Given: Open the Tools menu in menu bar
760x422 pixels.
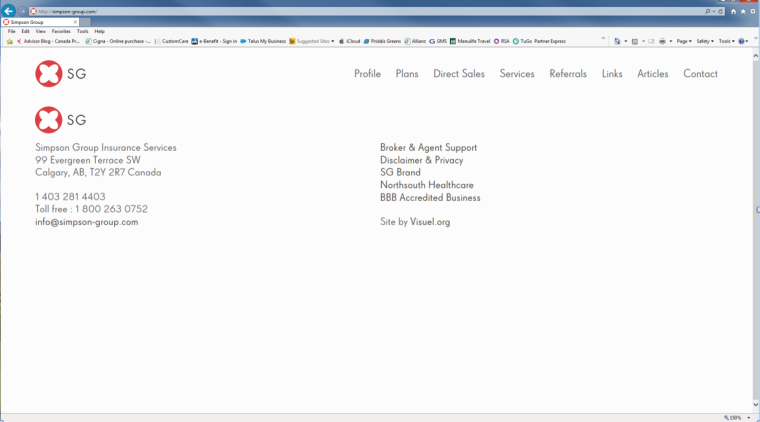Looking at the screenshot, I should click(82, 31).
